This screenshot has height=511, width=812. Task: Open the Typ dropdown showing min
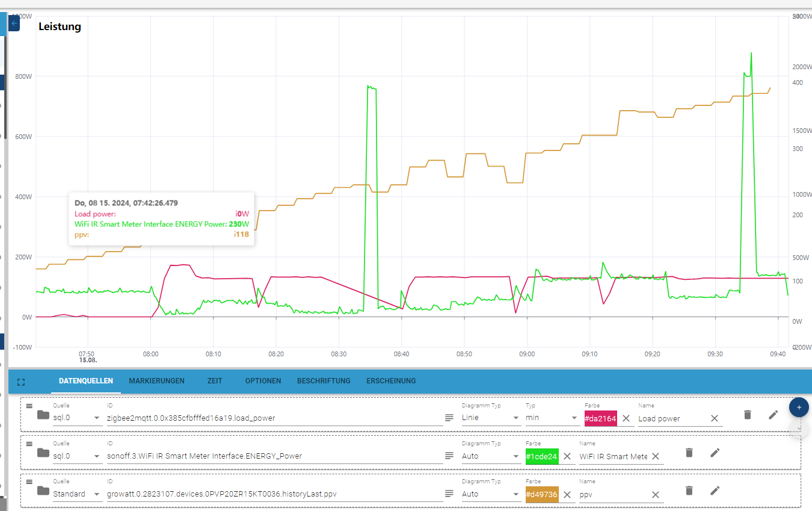[553, 418]
